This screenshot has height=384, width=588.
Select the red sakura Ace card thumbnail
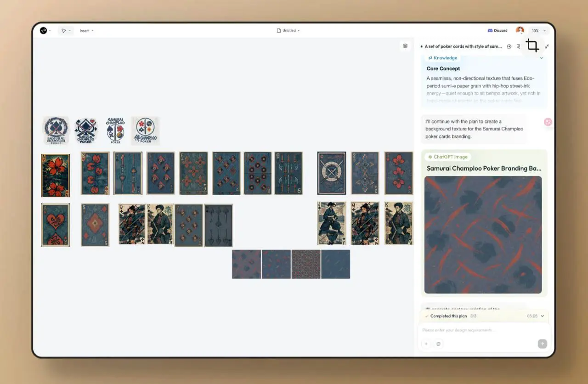click(x=55, y=175)
